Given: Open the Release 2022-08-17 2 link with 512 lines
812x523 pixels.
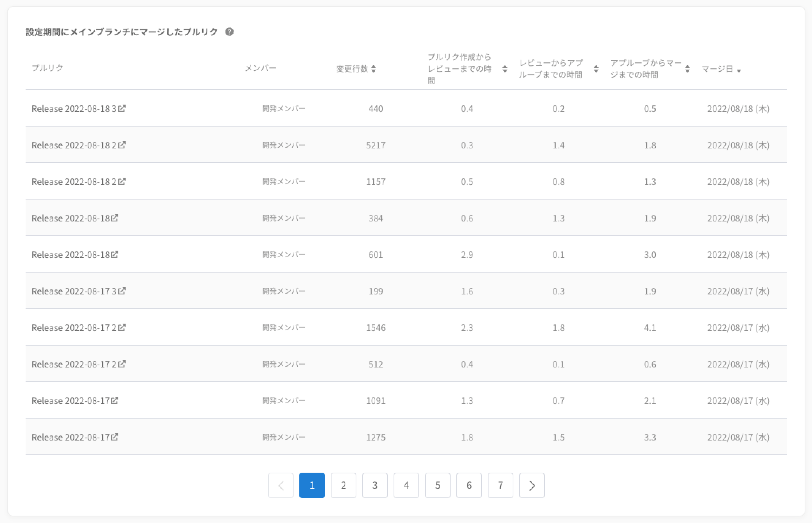Looking at the screenshot, I should 74,364.
